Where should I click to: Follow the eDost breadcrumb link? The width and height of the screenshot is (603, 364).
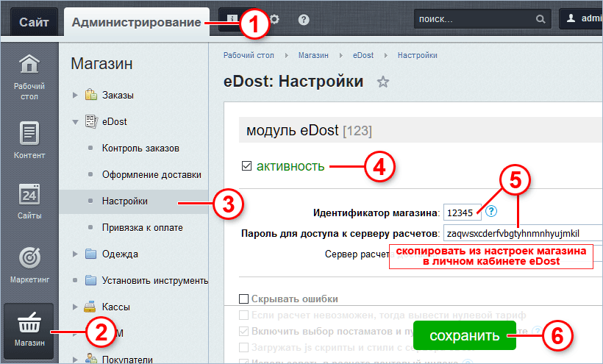363,55
